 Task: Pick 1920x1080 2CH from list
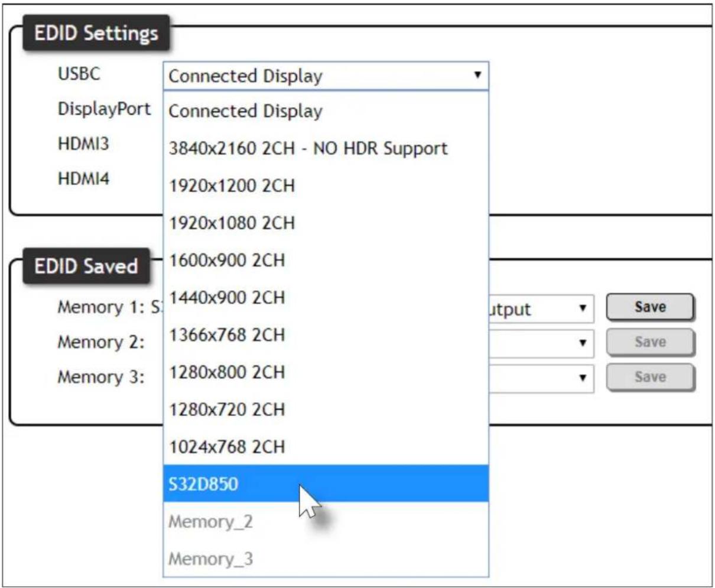(326, 223)
